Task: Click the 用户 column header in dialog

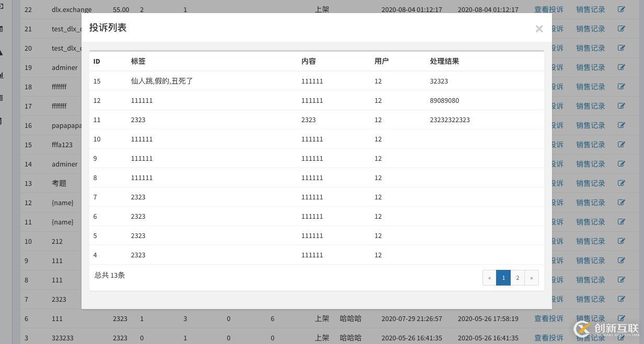Action: 382,61
